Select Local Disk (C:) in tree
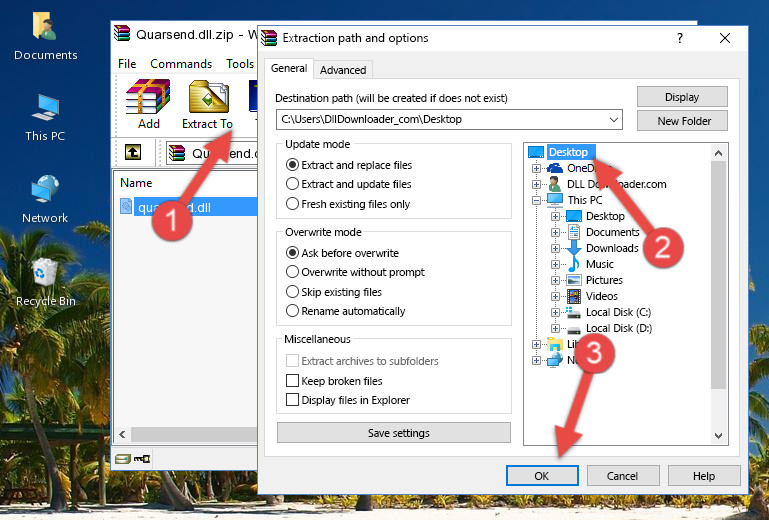 tap(618, 312)
